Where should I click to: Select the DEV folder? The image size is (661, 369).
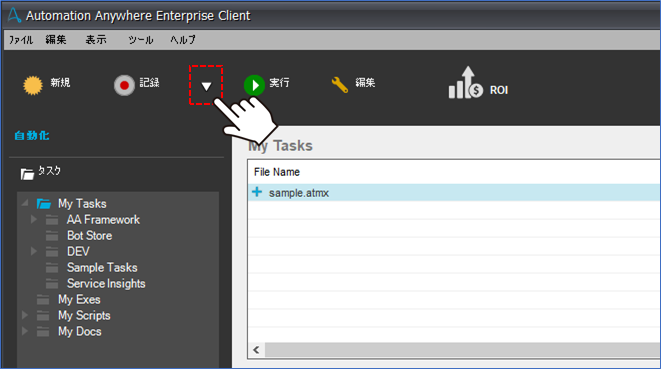[x=78, y=252]
